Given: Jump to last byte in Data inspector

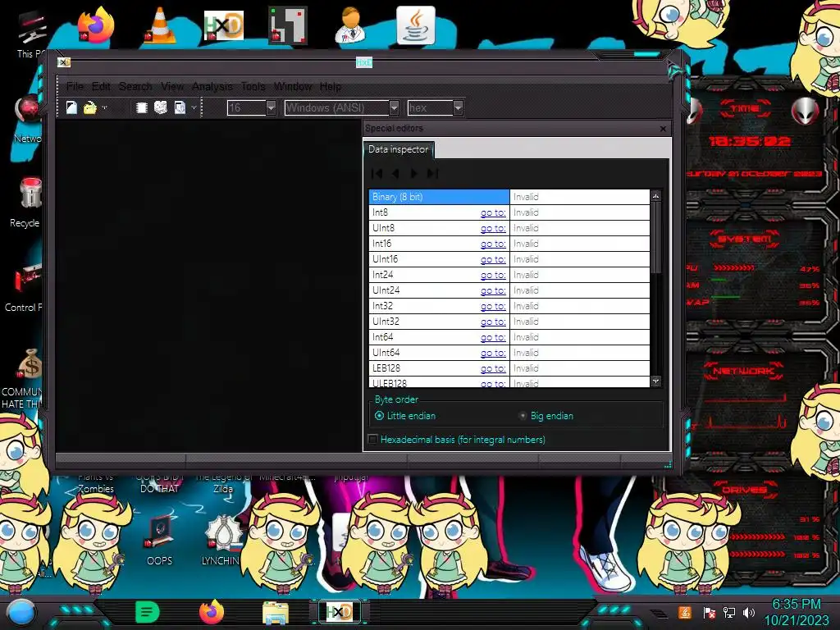Looking at the screenshot, I should point(432,174).
